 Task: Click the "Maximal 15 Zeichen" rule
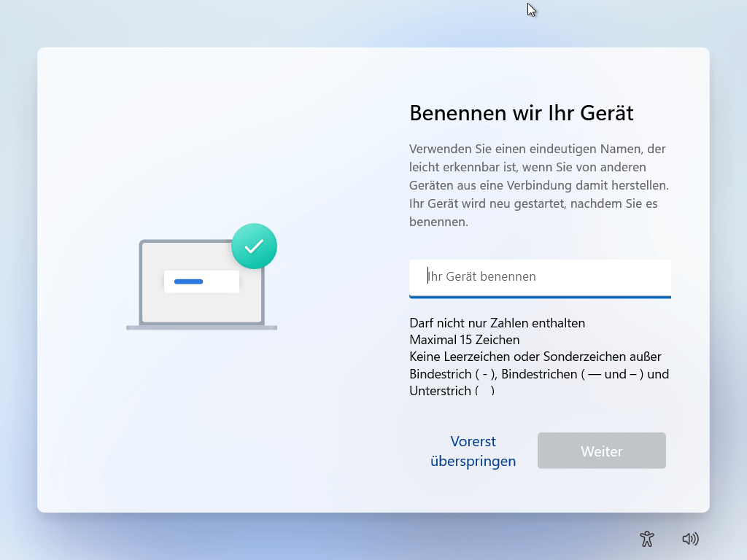pos(464,340)
